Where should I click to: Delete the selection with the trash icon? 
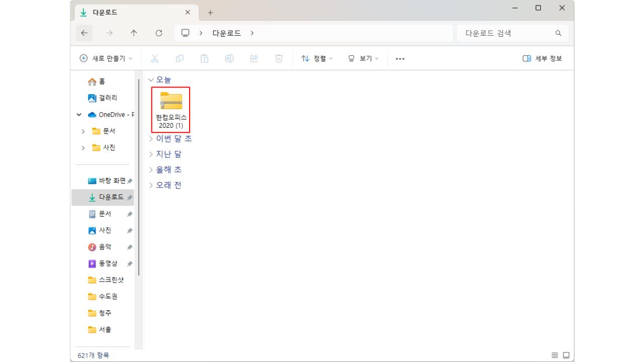[x=279, y=58]
